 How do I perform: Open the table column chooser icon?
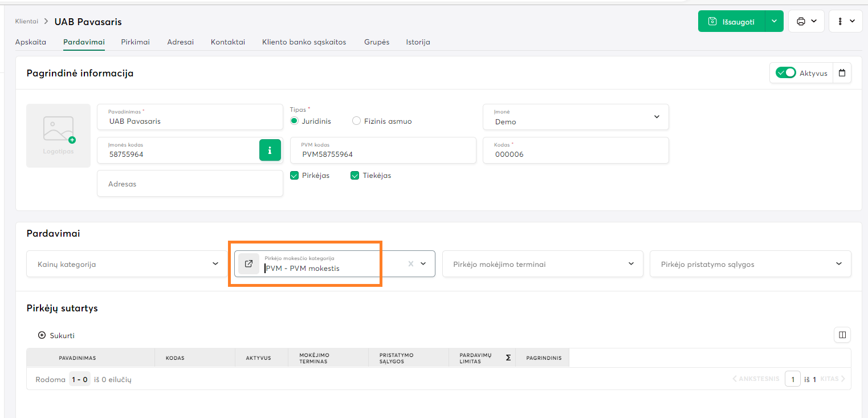[842, 335]
